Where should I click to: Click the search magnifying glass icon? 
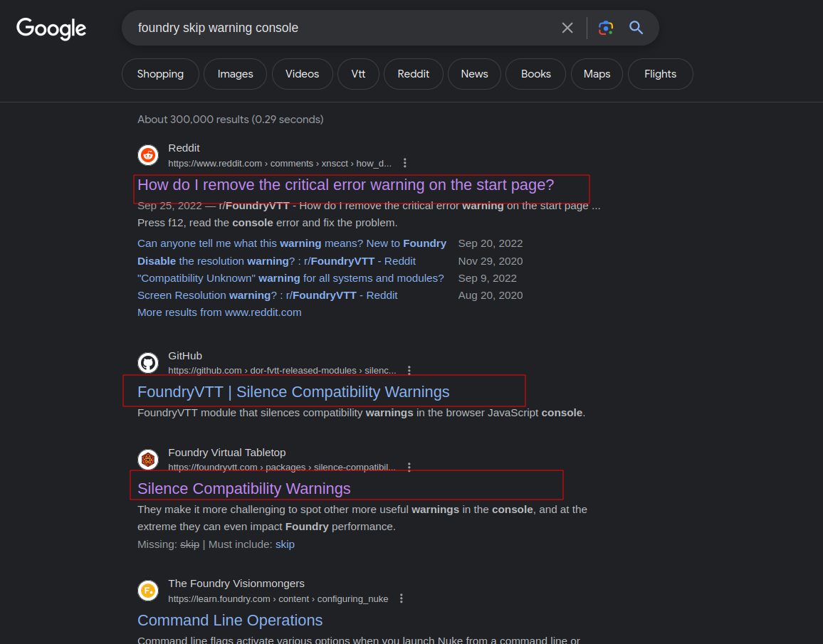click(636, 27)
